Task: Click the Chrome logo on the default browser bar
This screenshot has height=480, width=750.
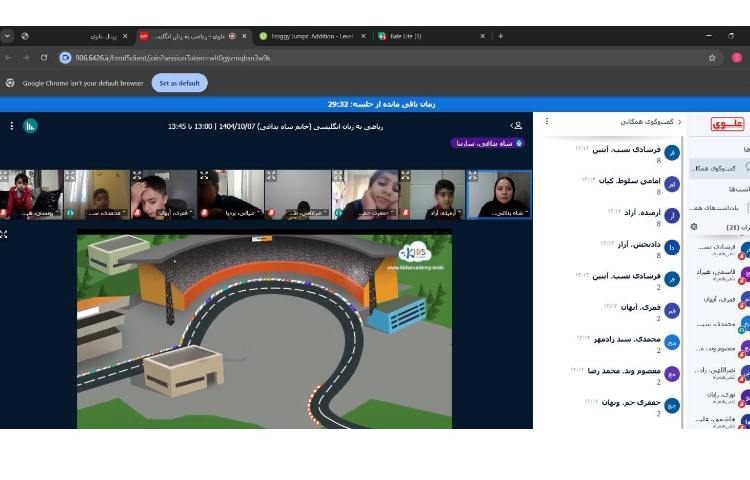Action: 10,83
